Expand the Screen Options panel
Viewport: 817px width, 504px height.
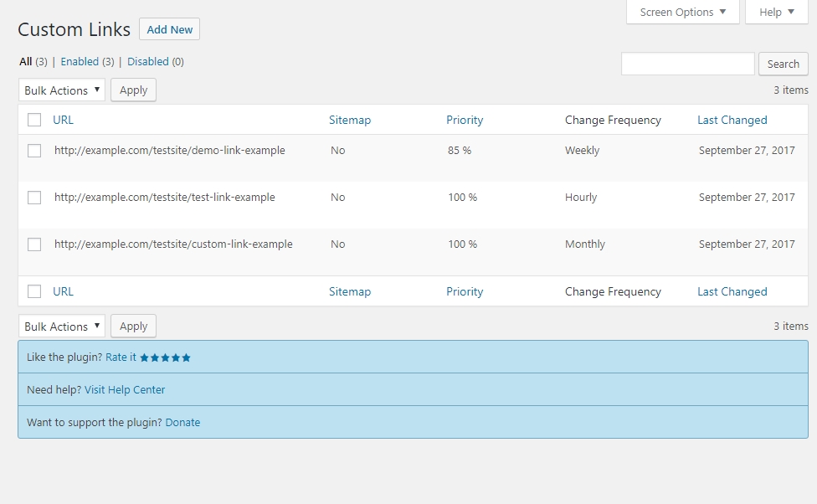682,12
